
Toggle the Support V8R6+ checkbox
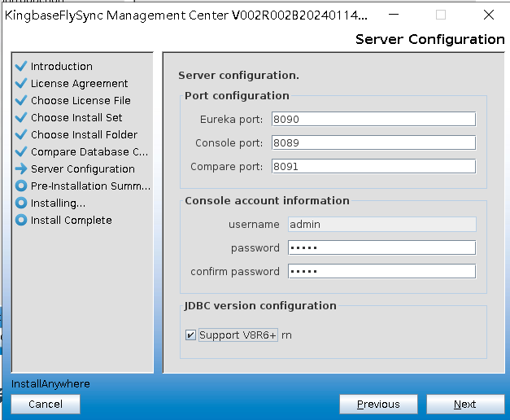(x=190, y=335)
